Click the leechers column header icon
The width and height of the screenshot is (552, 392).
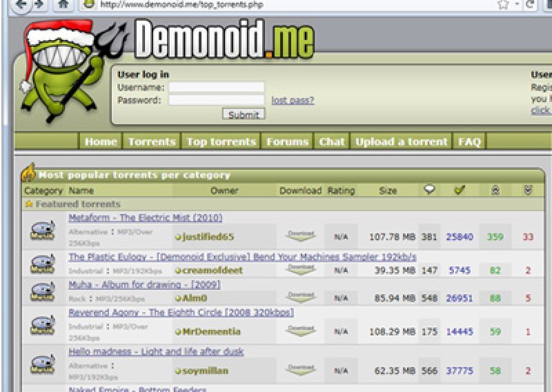coord(528,190)
